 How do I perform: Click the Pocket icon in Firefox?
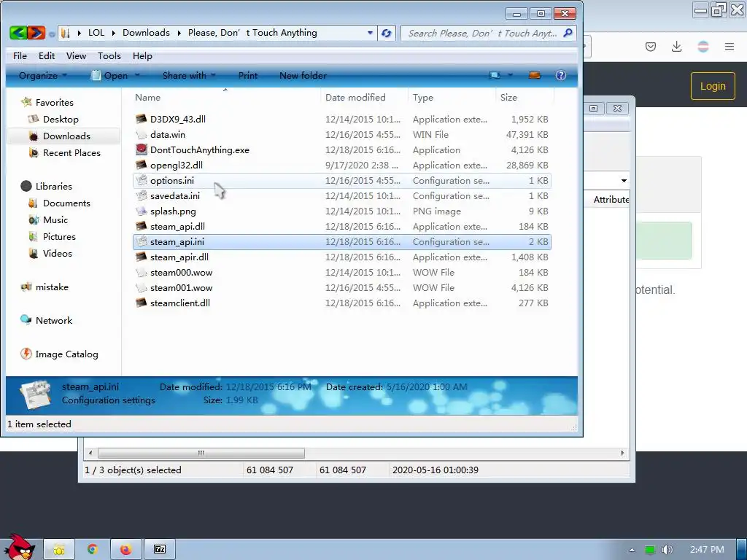pyautogui.click(x=650, y=47)
